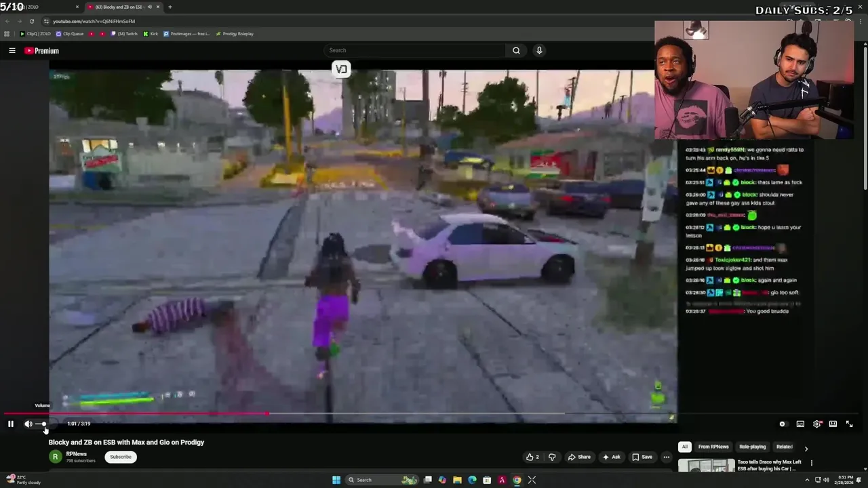Open the RPNews channel name link

76,454
